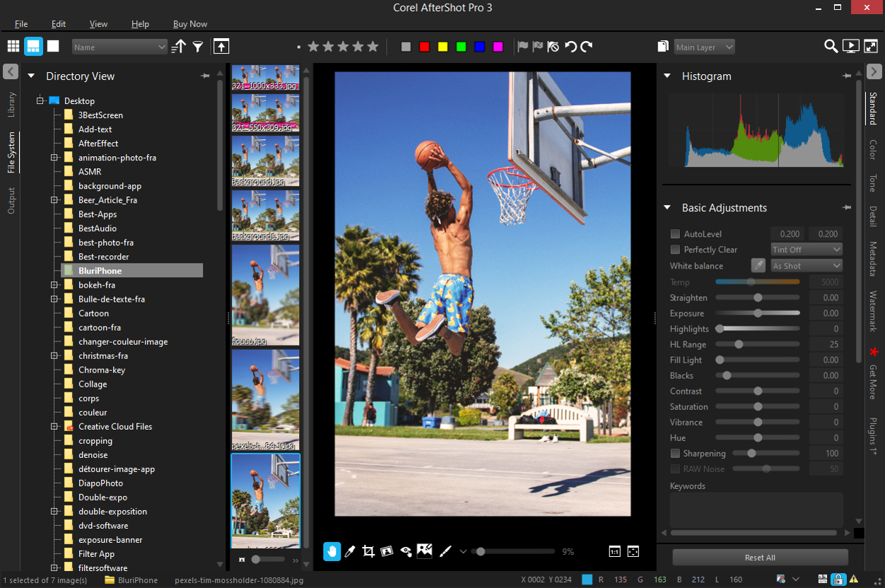Enable the AutoLevel checkbox

[x=674, y=234]
